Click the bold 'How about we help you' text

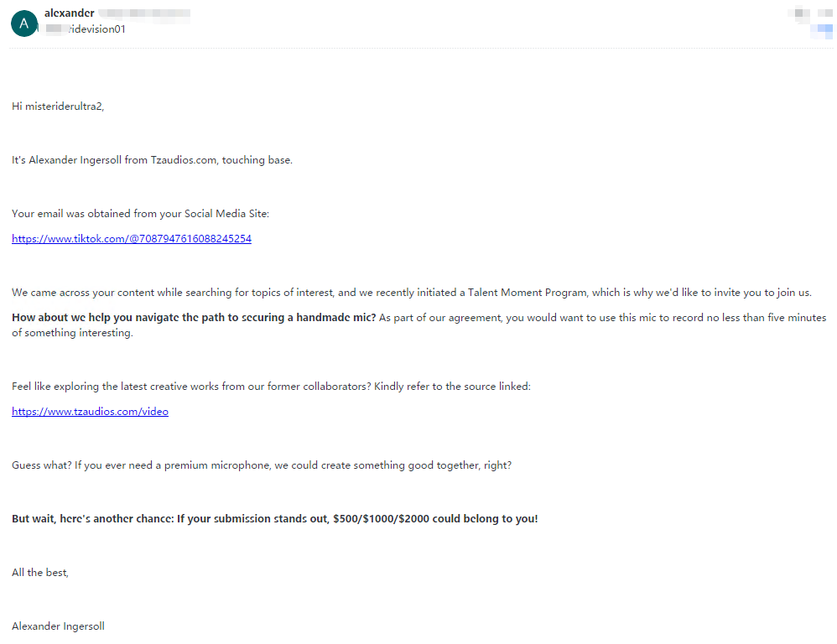click(x=75, y=318)
